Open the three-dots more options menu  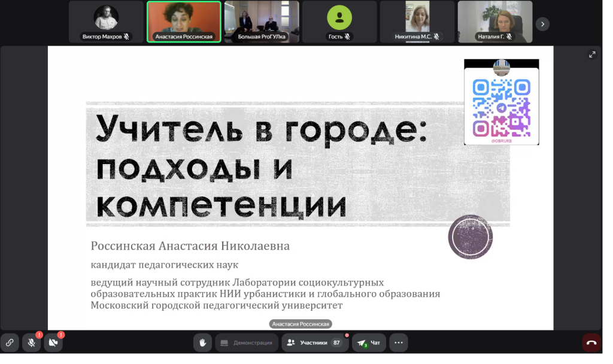tap(399, 343)
